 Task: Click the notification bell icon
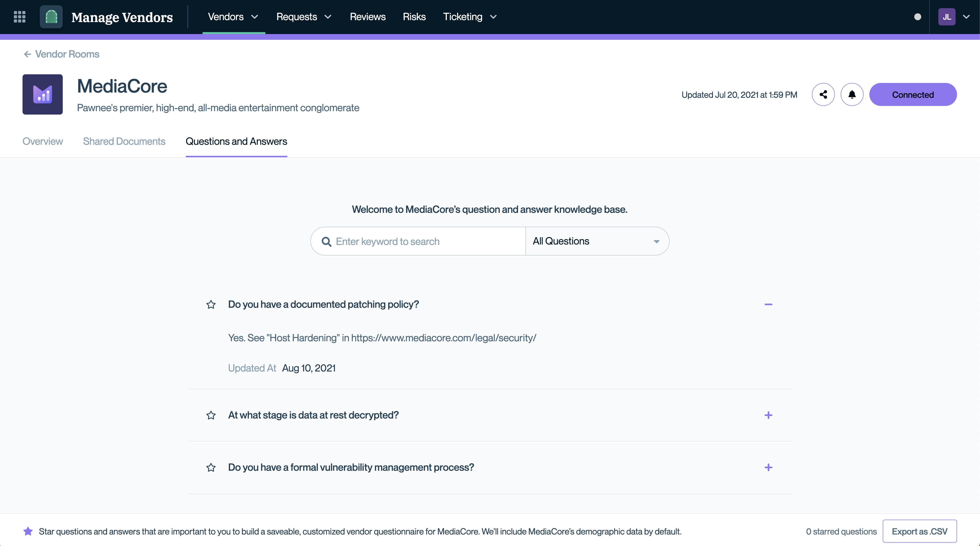click(x=852, y=94)
